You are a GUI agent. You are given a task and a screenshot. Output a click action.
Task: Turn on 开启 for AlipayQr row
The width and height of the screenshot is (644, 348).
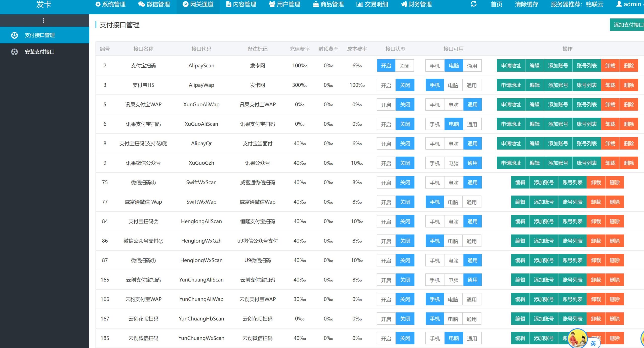386,144
